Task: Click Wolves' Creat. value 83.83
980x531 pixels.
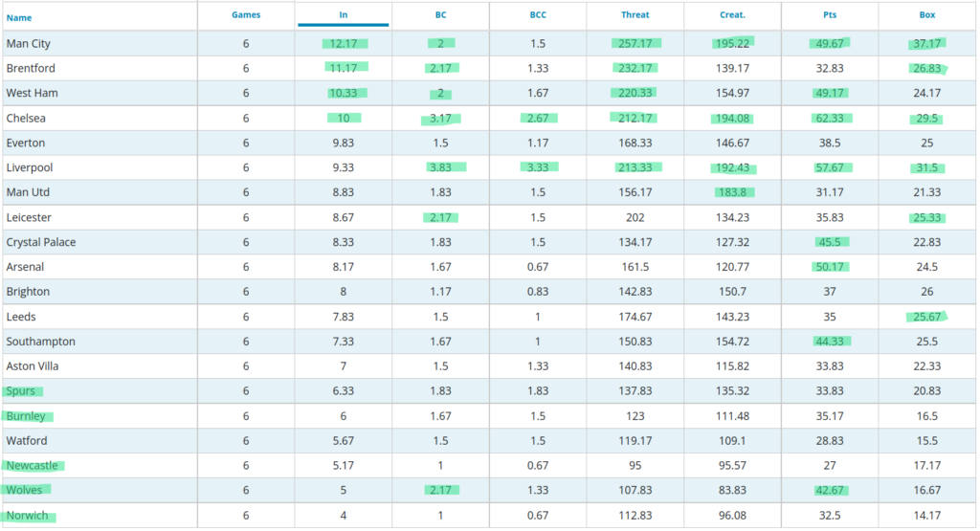Action: (x=732, y=491)
